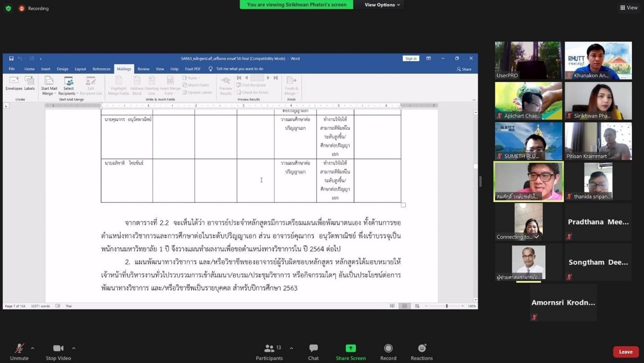This screenshot has width=644, height=363.
Task: Switch to the Home tab
Action: (29, 69)
